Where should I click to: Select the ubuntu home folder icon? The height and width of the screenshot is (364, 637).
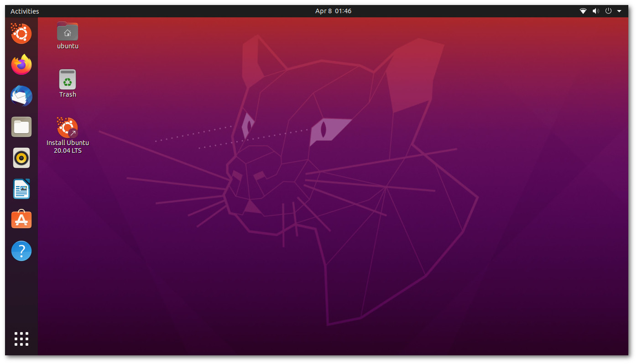point(68,31)
